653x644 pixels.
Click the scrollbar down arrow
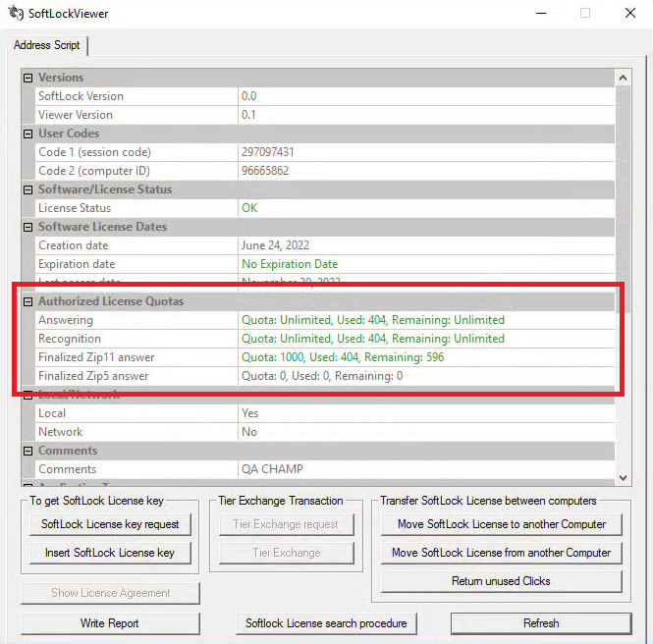[x=623, y=478]
